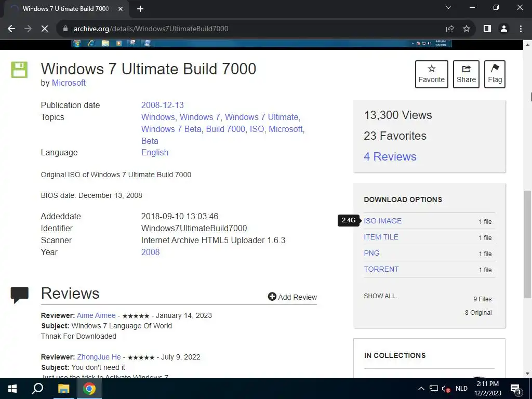Screen dimensions: 532x399
Task: Click the green floppy disk software icon
Action: [x=19, y=70]
